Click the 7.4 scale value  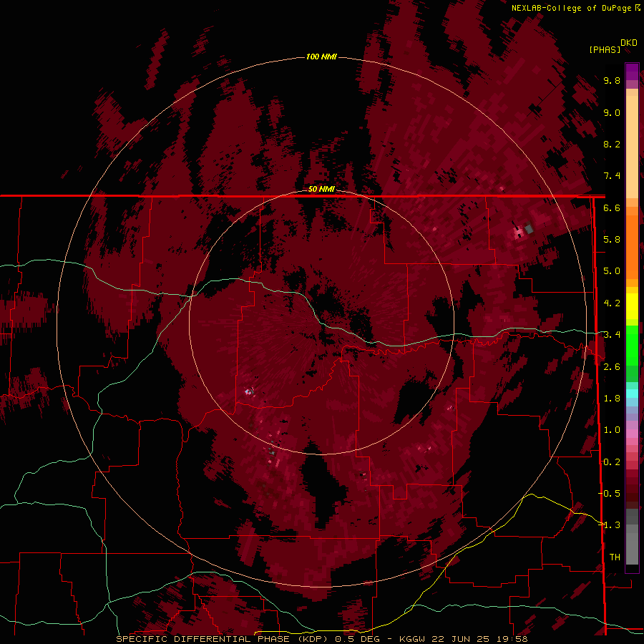(612, 176)
